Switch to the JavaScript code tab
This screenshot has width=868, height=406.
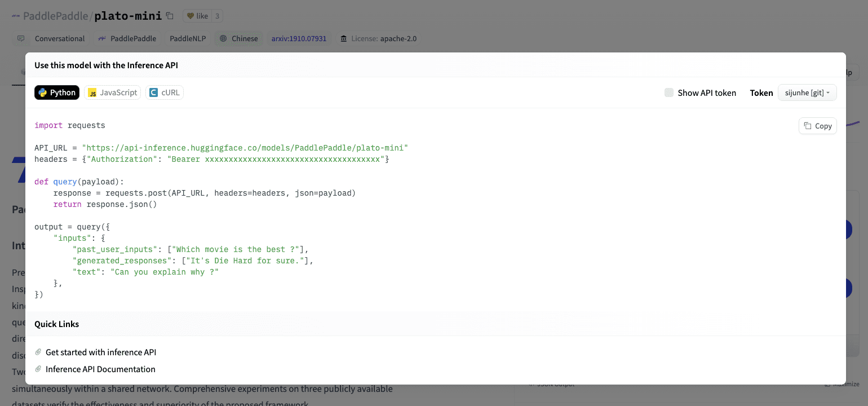(113, 92)
